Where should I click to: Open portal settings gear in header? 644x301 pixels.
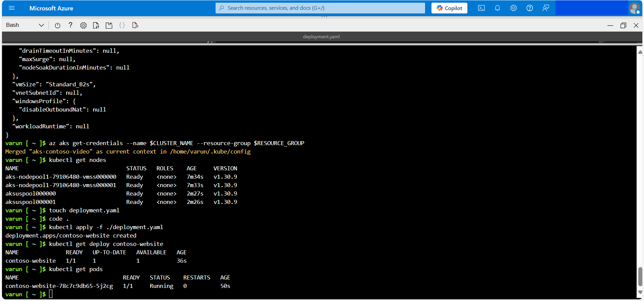513,8
